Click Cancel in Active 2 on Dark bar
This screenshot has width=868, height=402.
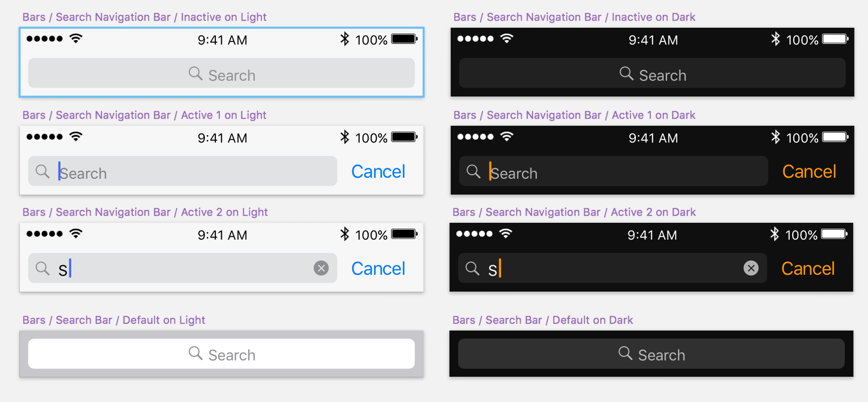tap(808, 268)
